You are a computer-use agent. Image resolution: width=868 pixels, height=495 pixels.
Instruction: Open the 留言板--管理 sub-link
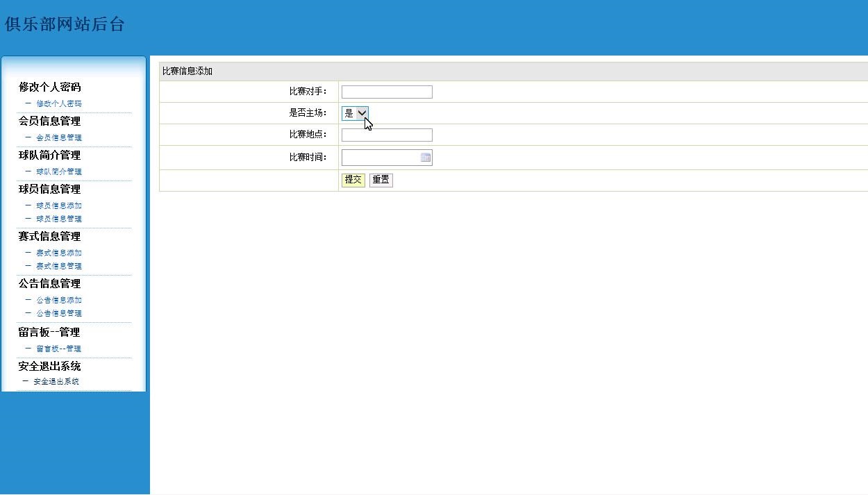pyautogui.click(x=59, y=349)
